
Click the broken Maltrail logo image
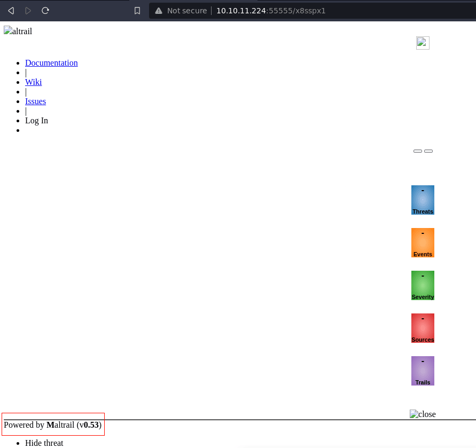(x=18, y=31)
